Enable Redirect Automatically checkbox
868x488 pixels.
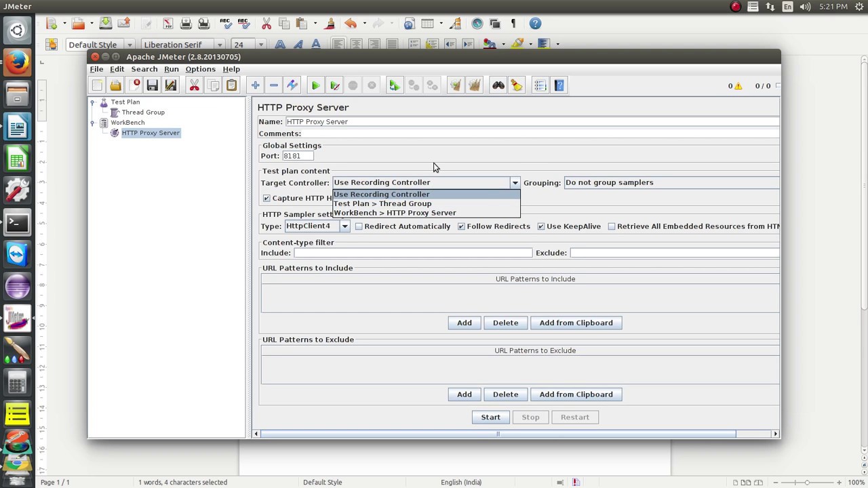point(359,226)
